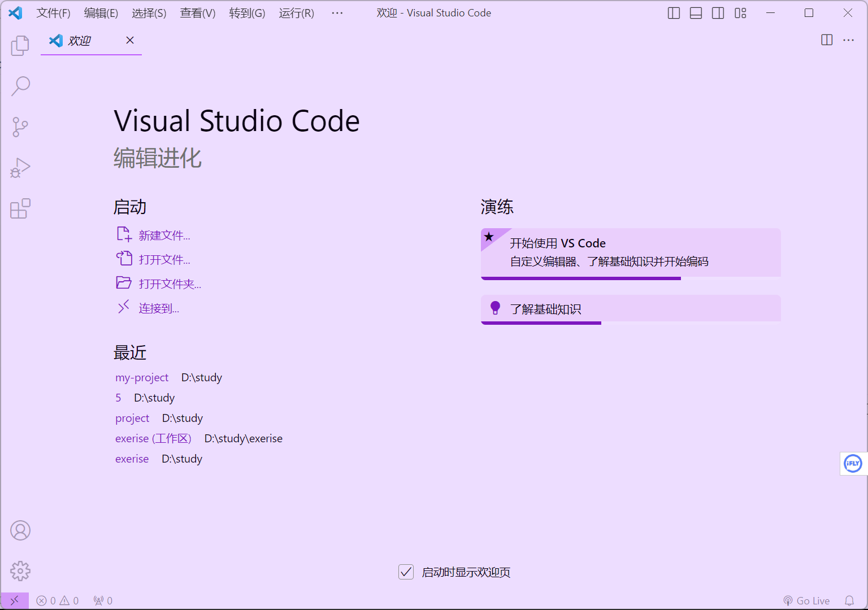
Task: Toggle bottom panel layout icon
Action: [x=696, y=13]
